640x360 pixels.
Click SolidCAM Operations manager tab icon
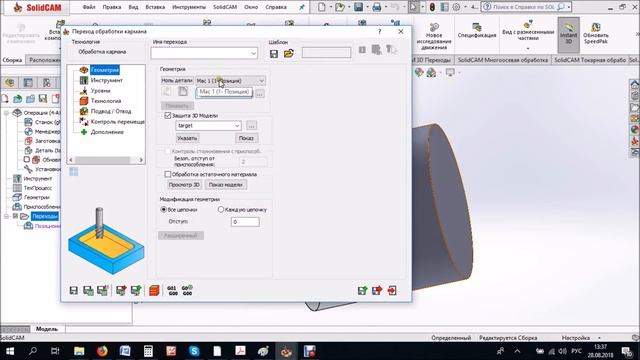pyautogui.click(x=10, y=83)
